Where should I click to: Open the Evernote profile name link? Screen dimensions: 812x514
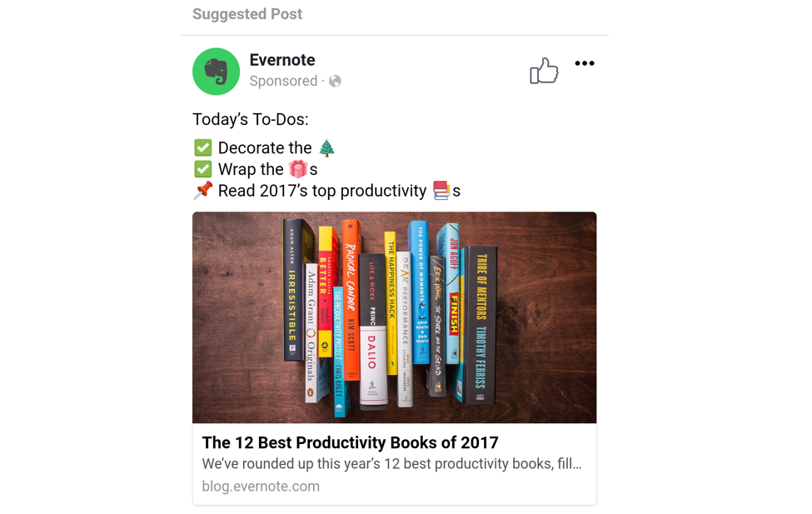(281, 60)
